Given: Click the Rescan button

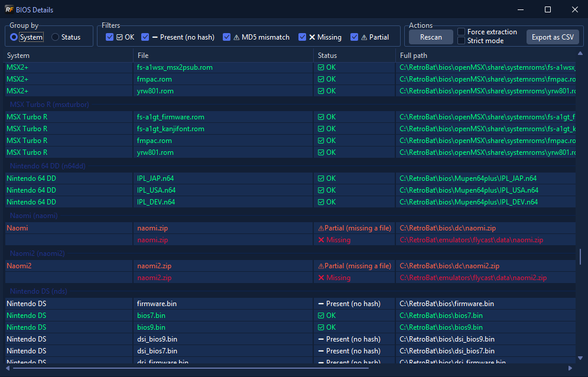Looking at the screenshot, I should 431,37.
